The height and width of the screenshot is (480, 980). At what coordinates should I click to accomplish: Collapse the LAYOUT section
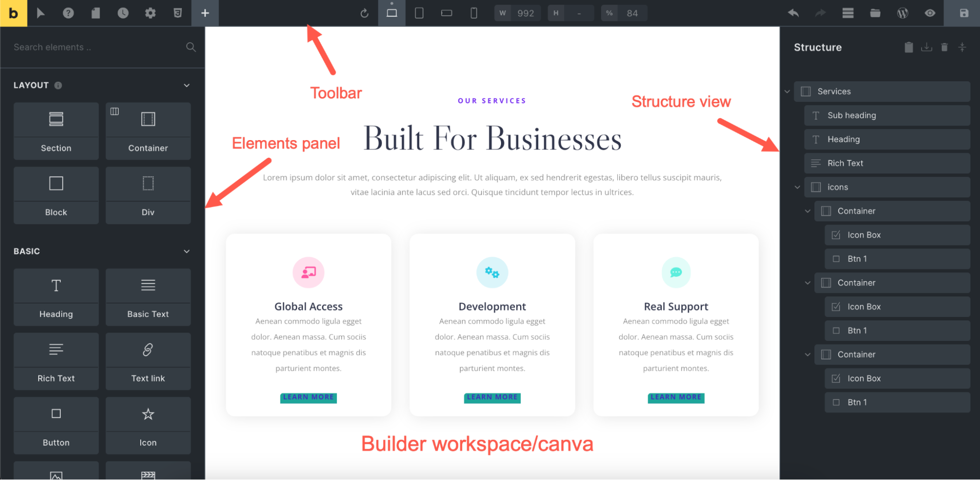click(x=186, y=85)
